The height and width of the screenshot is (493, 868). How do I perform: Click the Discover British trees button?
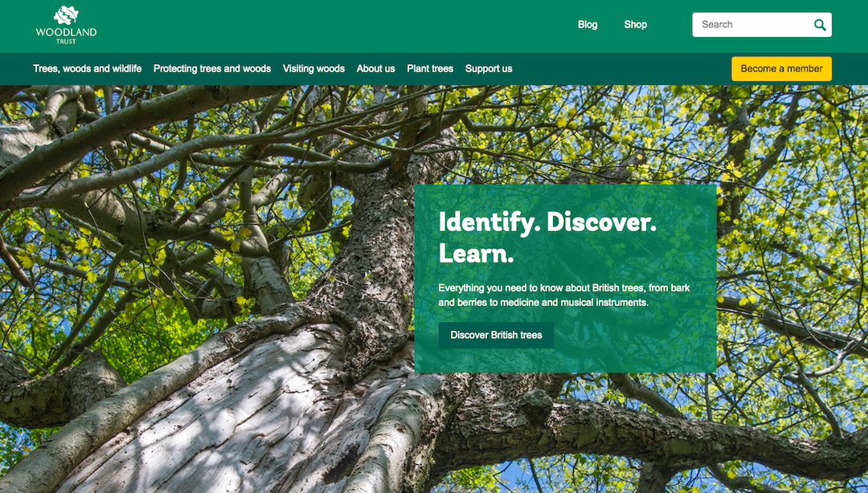496,335
